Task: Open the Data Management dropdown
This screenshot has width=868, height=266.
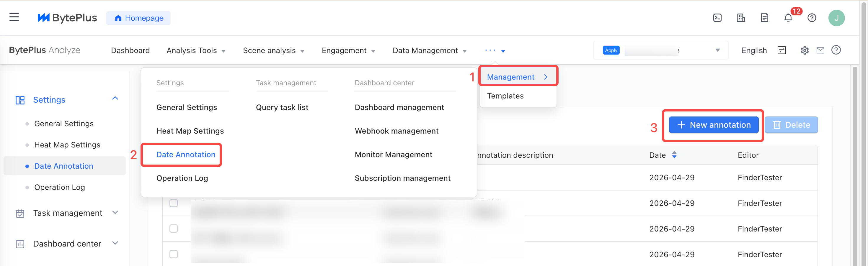Action: 429,50
